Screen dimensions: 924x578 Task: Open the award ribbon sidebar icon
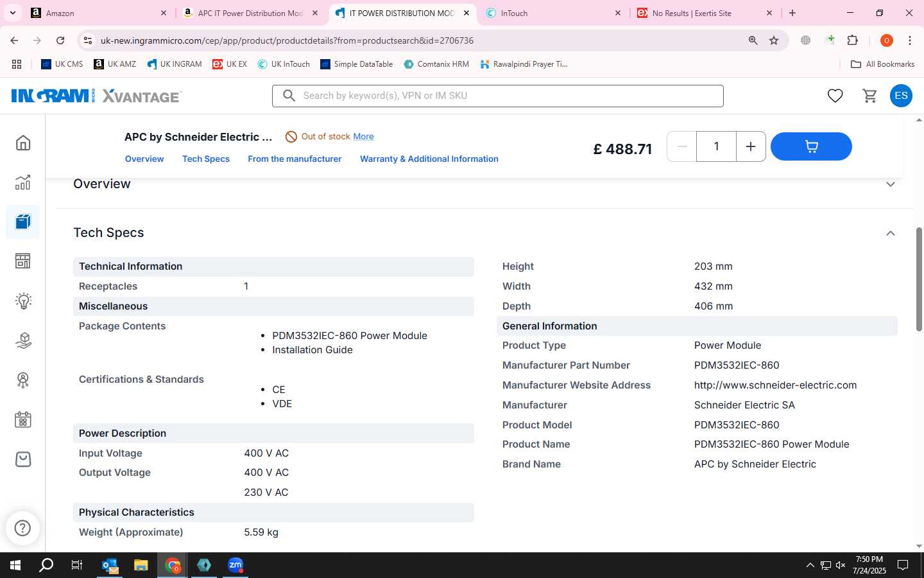(23, 380)
